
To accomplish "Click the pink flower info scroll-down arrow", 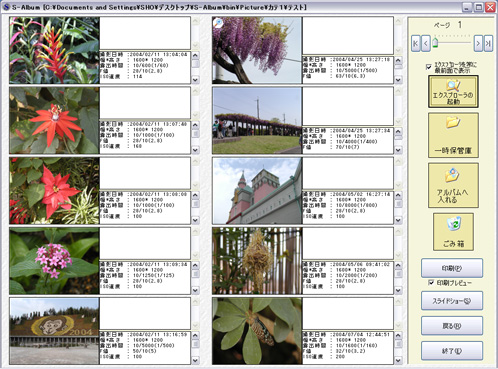I will pos(195,290).
